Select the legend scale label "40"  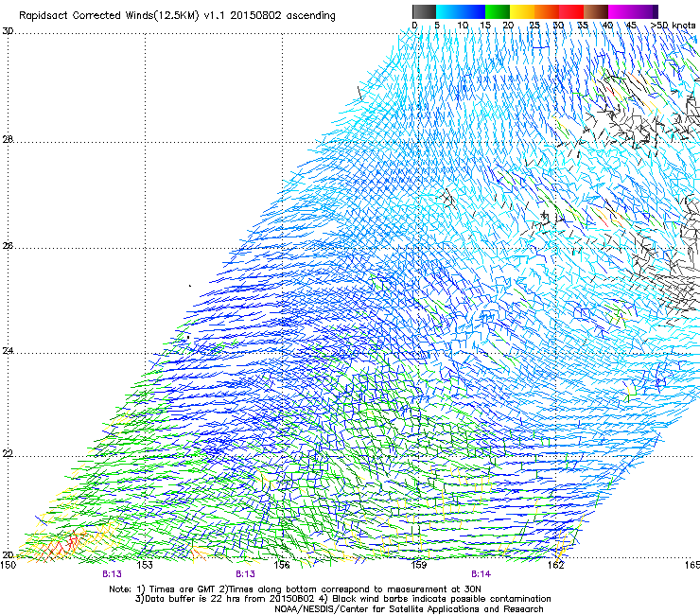tap(607, 26)
